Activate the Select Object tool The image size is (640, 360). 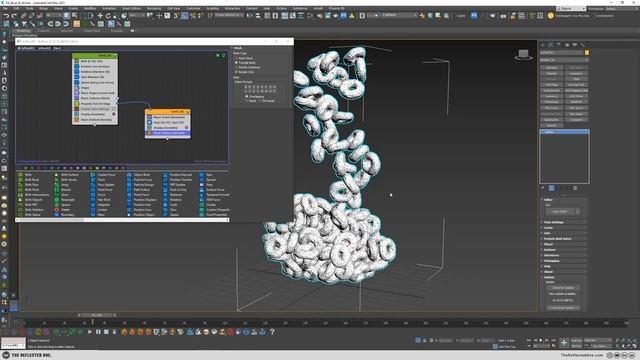click(67, 16)
